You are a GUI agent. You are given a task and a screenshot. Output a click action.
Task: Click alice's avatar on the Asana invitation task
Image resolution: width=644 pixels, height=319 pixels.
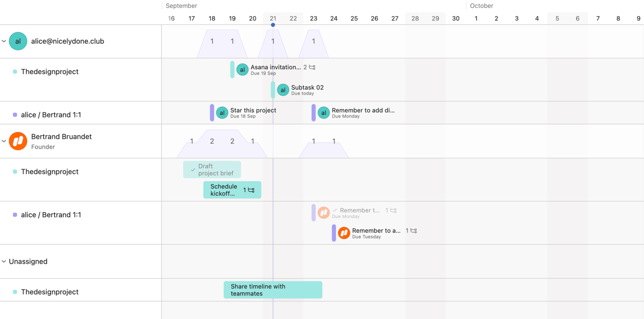[x=242, y=69]
